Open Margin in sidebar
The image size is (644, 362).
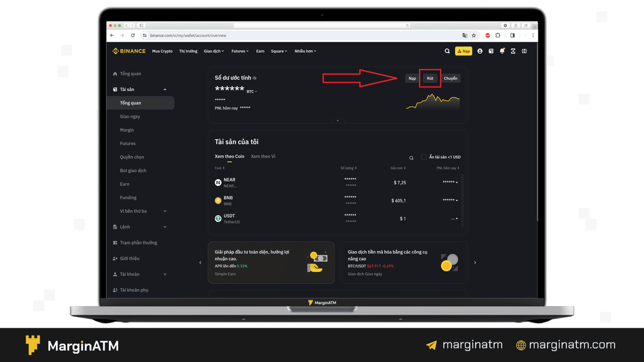coord(127,130)
